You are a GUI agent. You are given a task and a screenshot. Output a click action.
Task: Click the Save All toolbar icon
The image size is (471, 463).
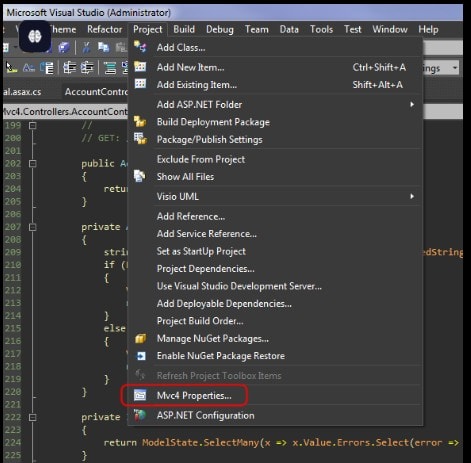[x=64, y=48]
